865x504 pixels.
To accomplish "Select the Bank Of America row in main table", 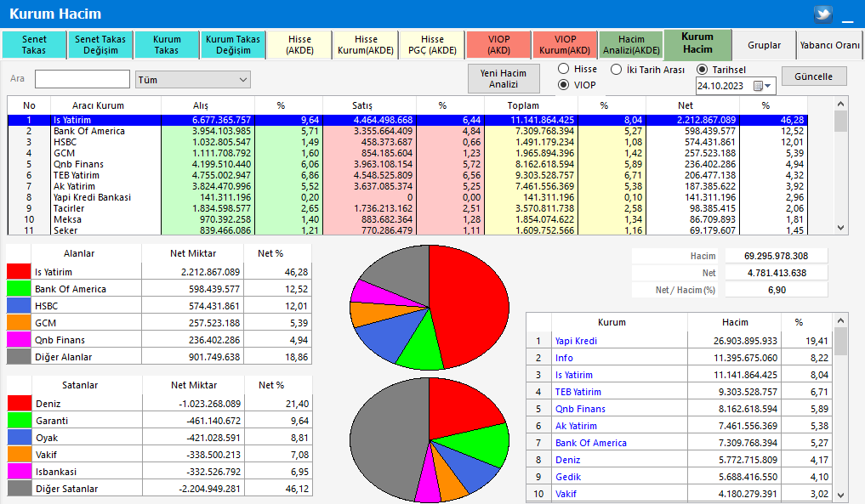I will 407,131.
